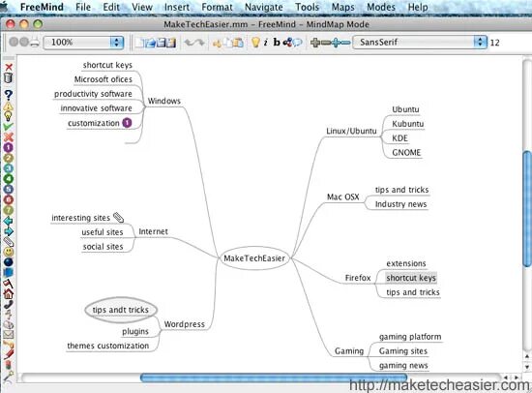Click the blue plus unfold-all toolbar icon
Image resolution: width=532 pixels, height=393 pixels.
pyautogui.click(x=336, y=43)
